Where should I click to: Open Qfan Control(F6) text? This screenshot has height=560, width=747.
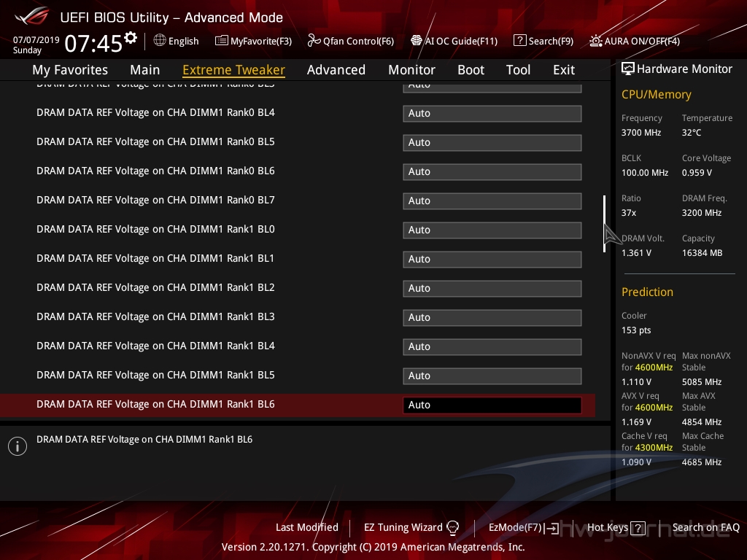pos(358,42)
